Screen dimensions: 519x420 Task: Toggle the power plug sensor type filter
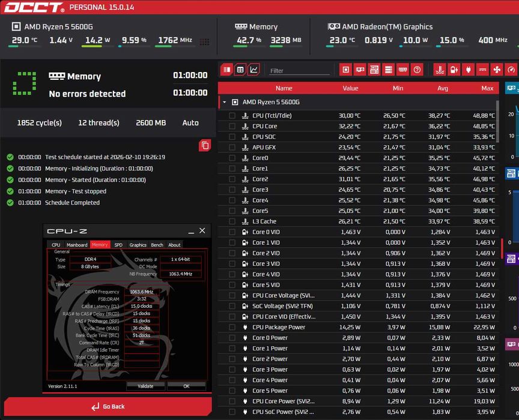pyautogui.click(x=468, y=70)
